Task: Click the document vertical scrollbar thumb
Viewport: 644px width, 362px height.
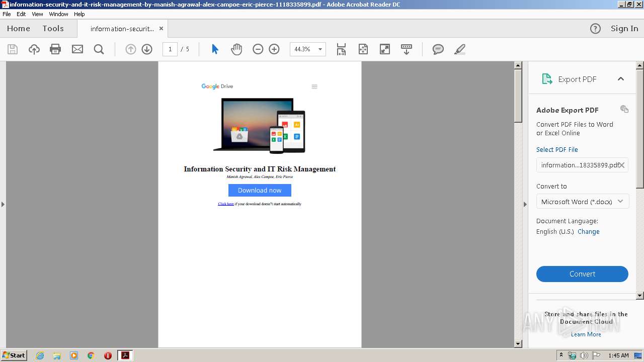Action: [518, 96]
